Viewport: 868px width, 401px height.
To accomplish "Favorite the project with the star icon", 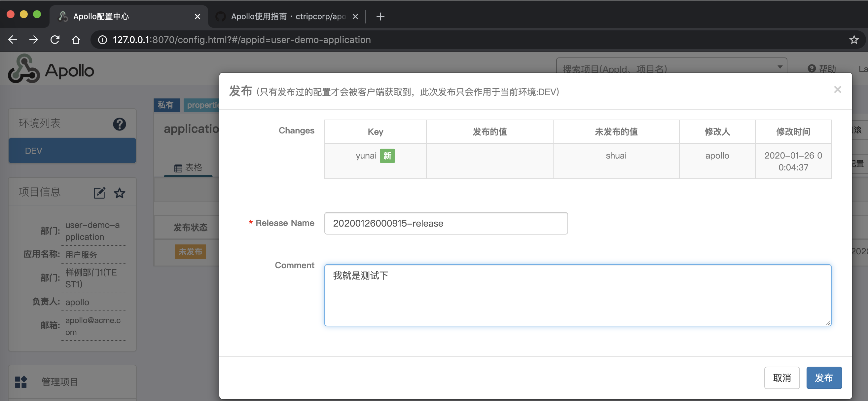I will click(119, 193).
